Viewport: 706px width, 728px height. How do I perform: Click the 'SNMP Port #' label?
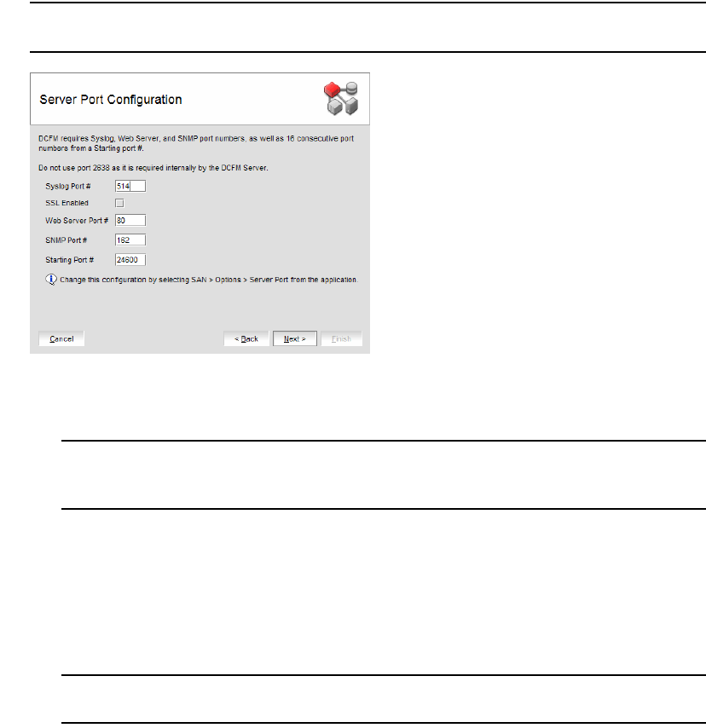pos(66,240)
